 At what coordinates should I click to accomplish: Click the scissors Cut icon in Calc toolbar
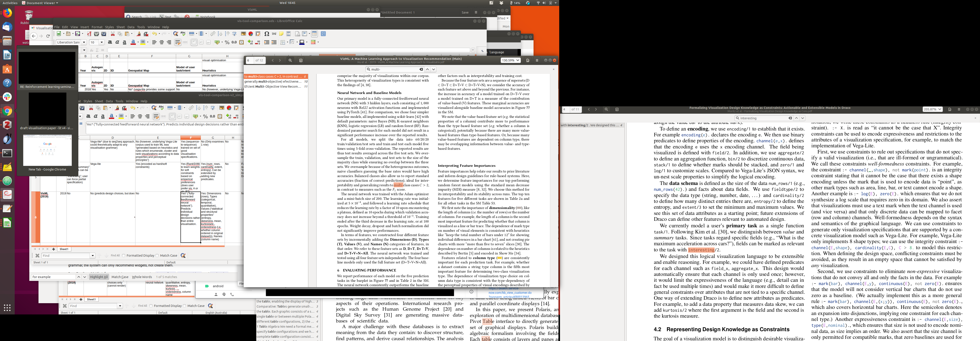(x=113, y=34)
